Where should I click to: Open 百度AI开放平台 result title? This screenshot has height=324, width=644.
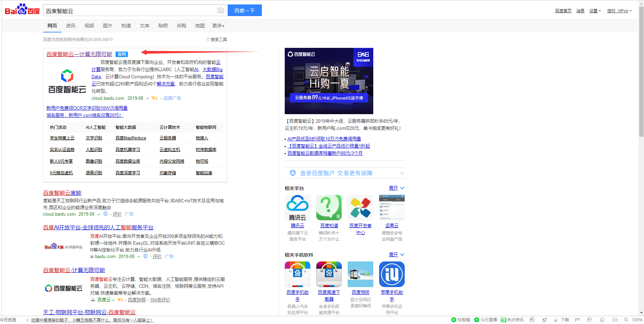[98, 228]
